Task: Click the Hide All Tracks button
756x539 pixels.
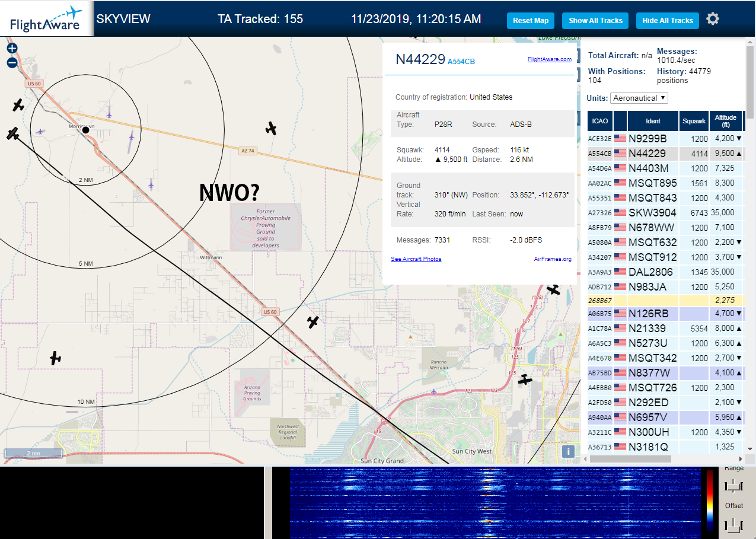Action: tap(668, 20)
